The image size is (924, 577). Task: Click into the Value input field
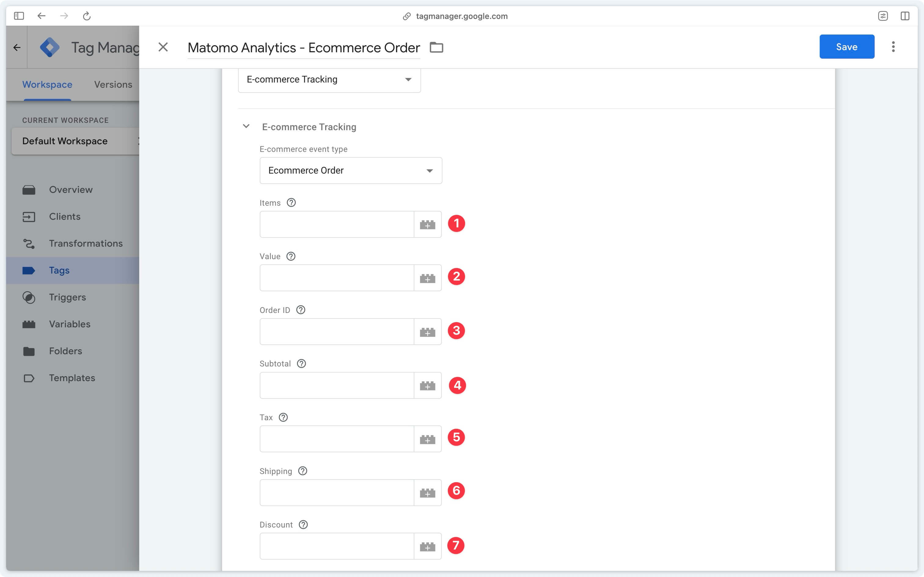point(337,278)
